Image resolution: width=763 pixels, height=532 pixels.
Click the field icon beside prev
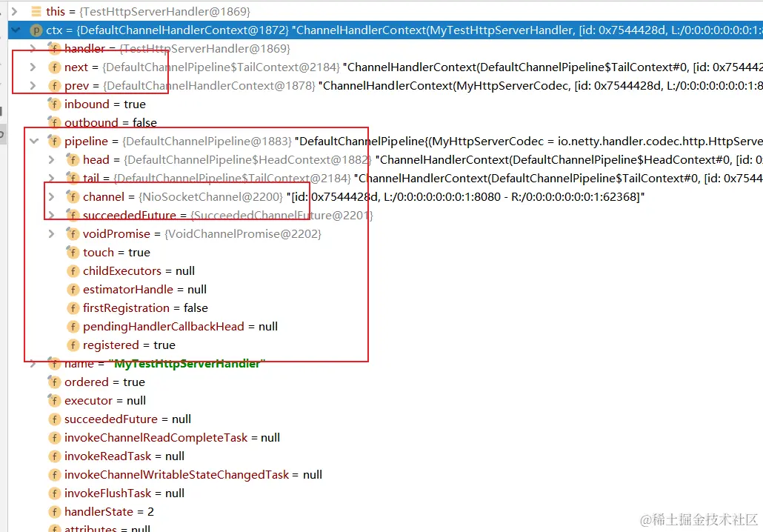point(55,86)
